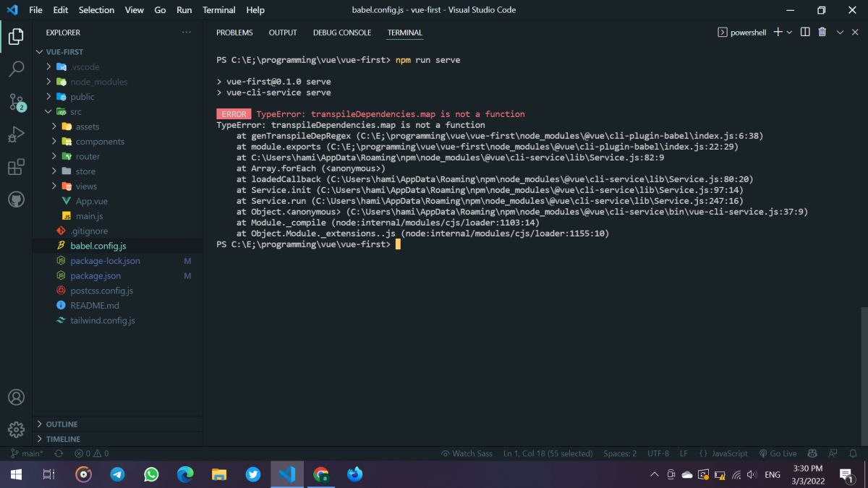Open the Selection menu
This screenshot has height=488, width=868.
coord(96,10)
